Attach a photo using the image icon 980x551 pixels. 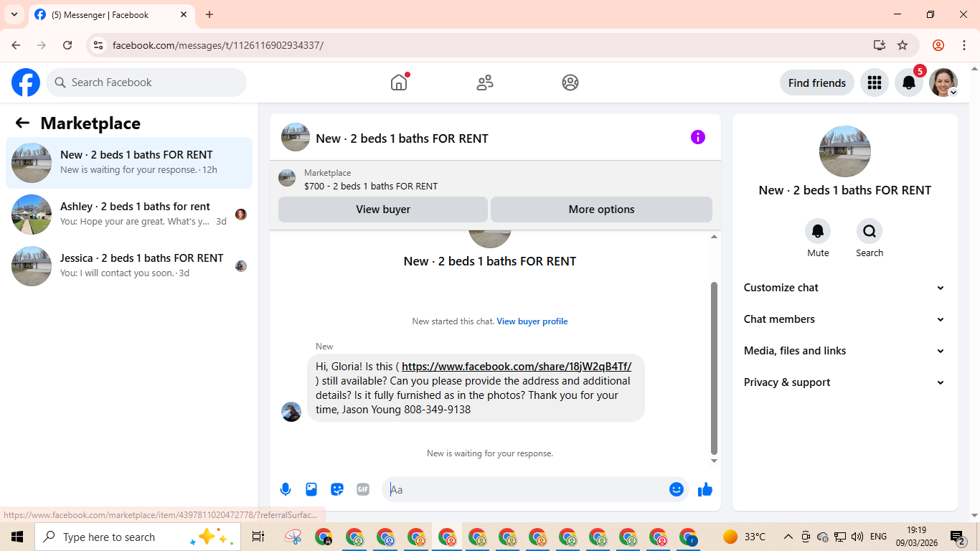[x=311, y=489]
